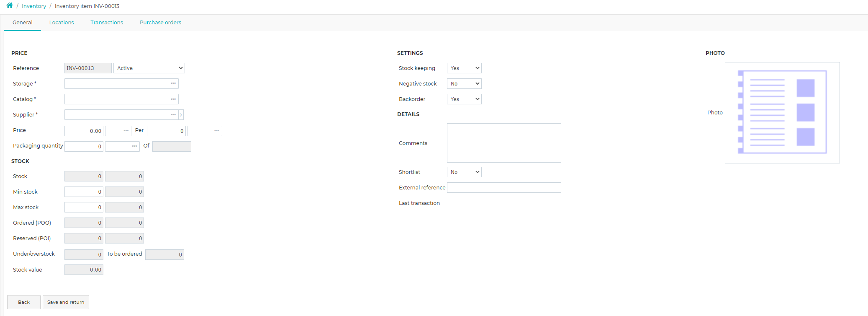The image size is (868, 316).
Task: Click Save and return button
Action: point(66,302)
